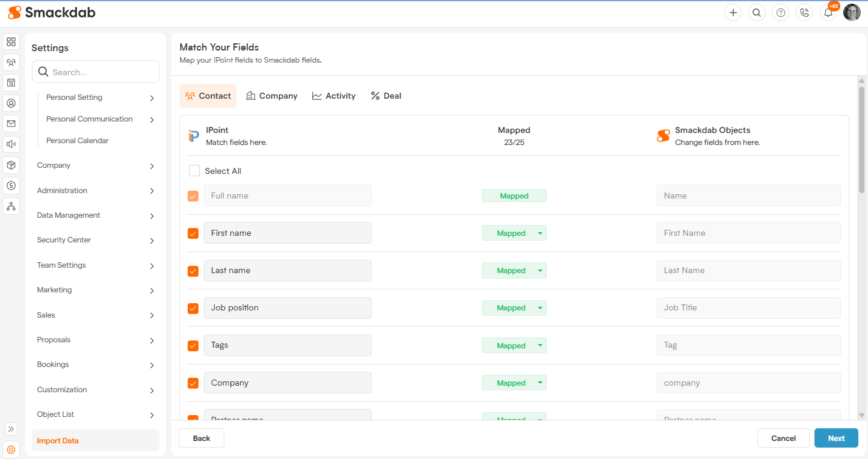868x459 pixels.
Task: Open the Mapped dropdown for Last name
Action: 540,271
